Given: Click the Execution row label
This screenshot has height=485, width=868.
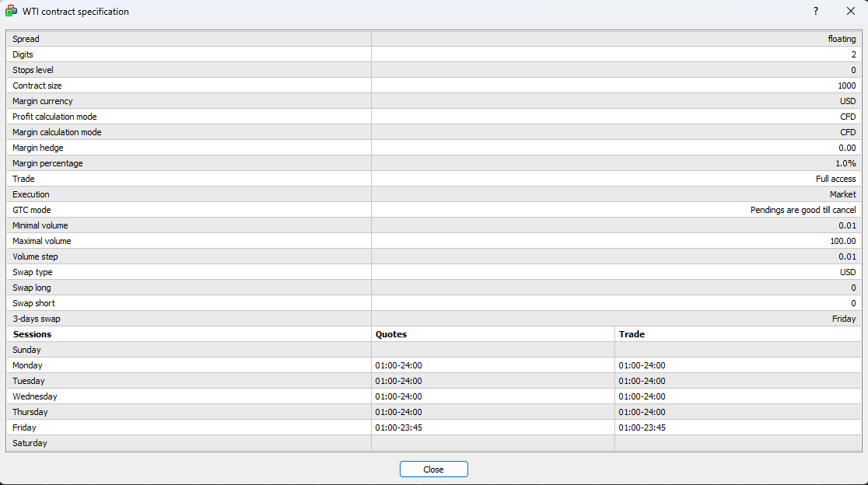Looking at the screenshot, I should (31, 194).
